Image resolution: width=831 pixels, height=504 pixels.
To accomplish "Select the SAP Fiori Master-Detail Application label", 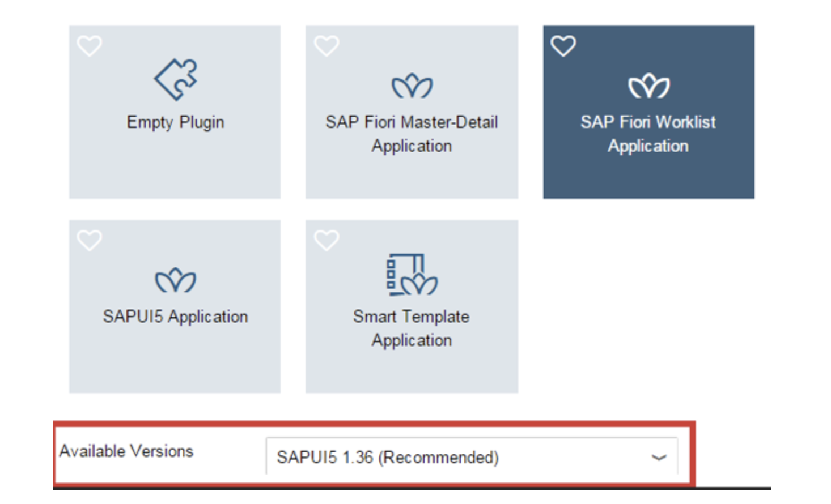I will [412, 134].
